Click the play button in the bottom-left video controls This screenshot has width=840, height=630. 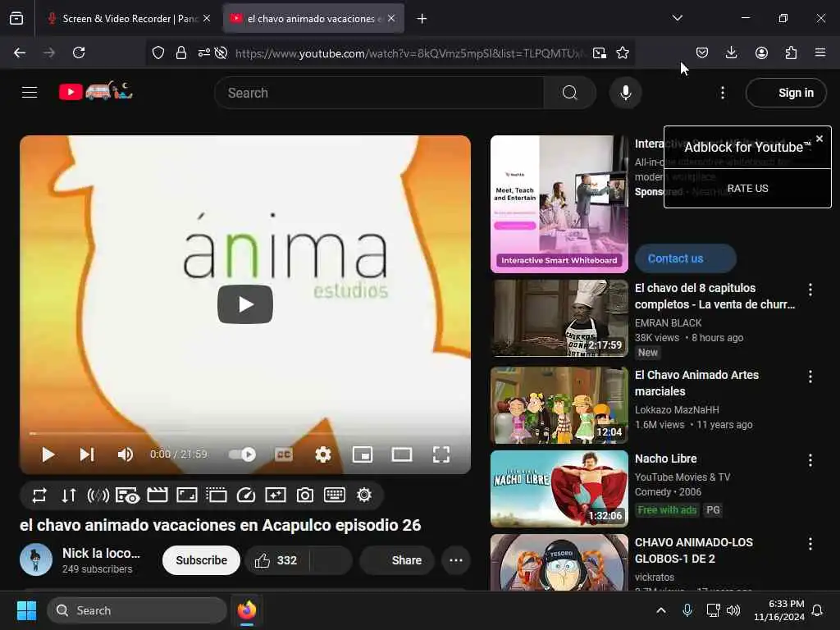(x=48, y=454)
